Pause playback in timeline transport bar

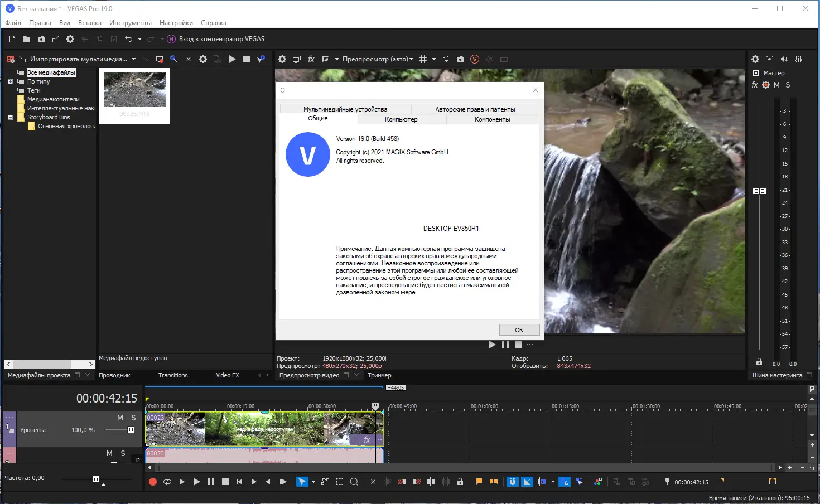pyautogui.click(x=211, y=482)
